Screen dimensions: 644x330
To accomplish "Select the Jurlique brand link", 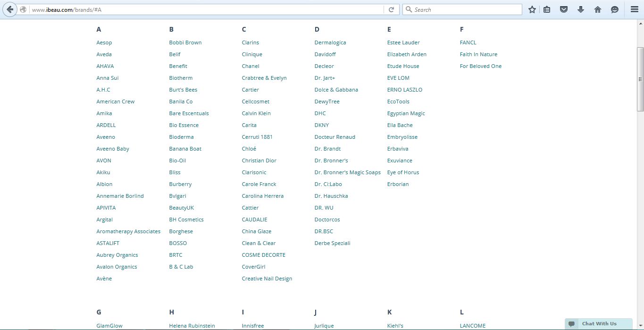I will (324, 326).
